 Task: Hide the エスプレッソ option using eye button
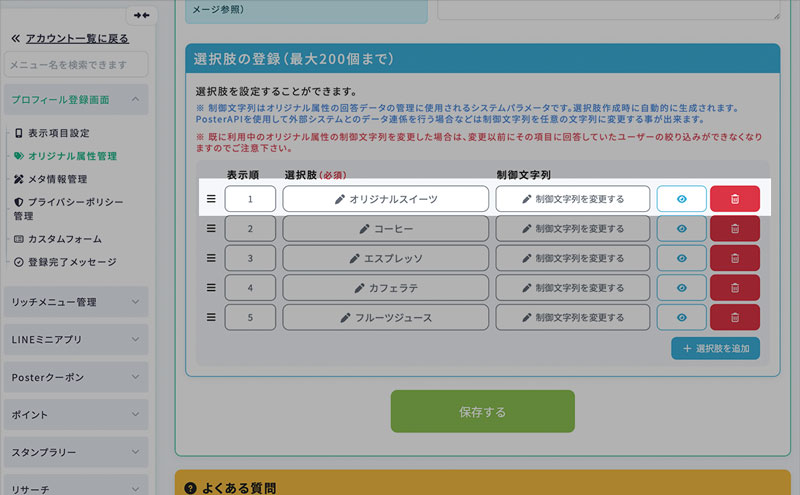(681, 258)
